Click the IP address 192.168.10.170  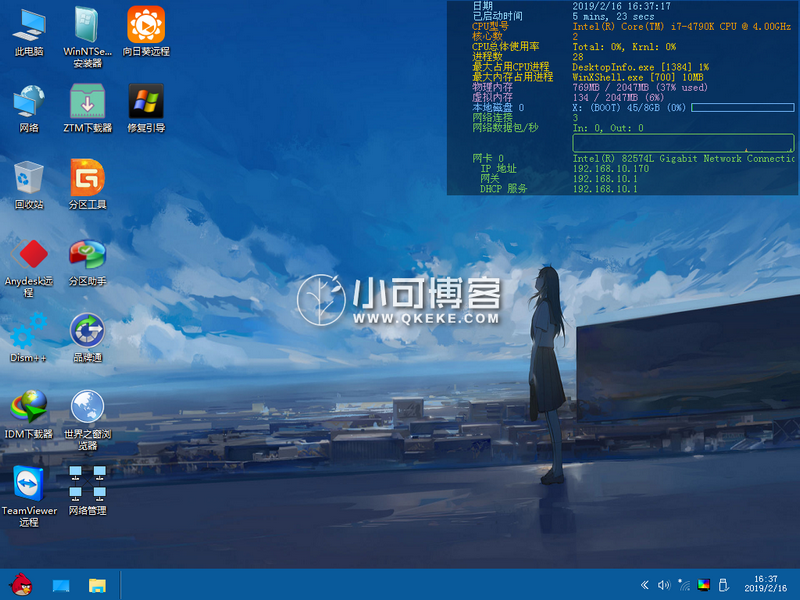click(611, 169)
